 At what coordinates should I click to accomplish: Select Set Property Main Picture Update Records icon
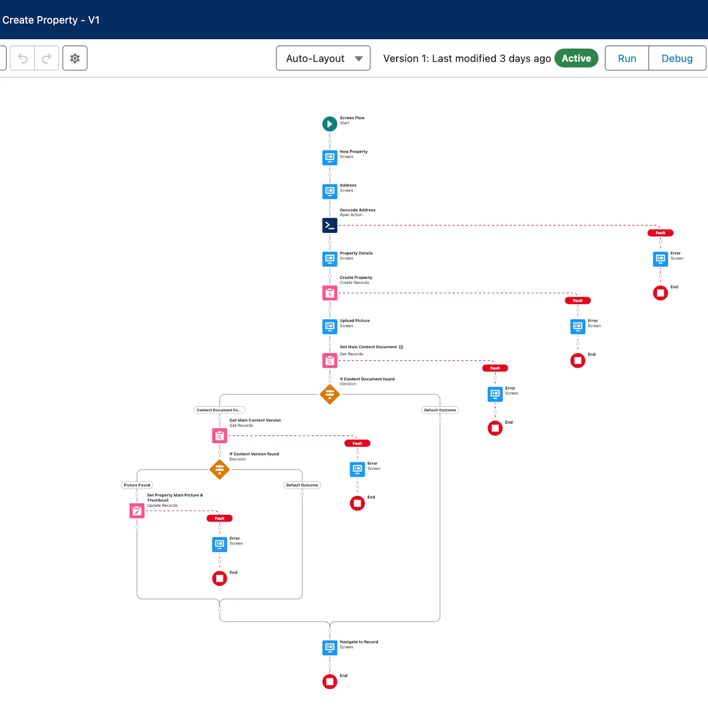[x=137, y=511]
